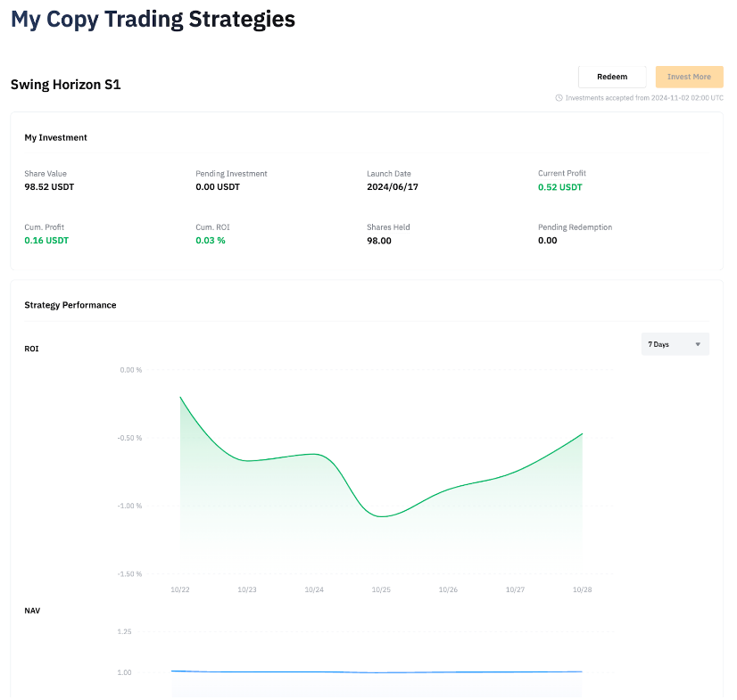Screen dimensions: 737x700
Task: Select the Swing Horizon S1 strategy title
Action: click(65, 85)
